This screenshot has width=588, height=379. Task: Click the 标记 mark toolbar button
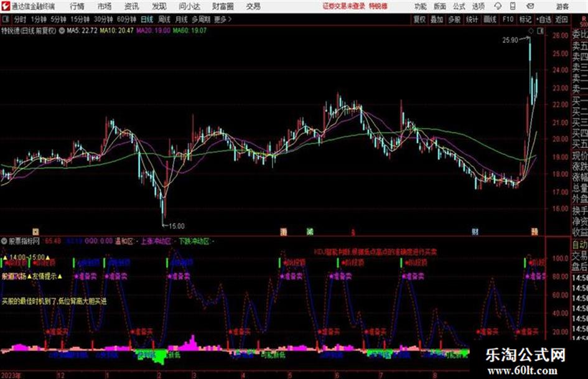525,19
